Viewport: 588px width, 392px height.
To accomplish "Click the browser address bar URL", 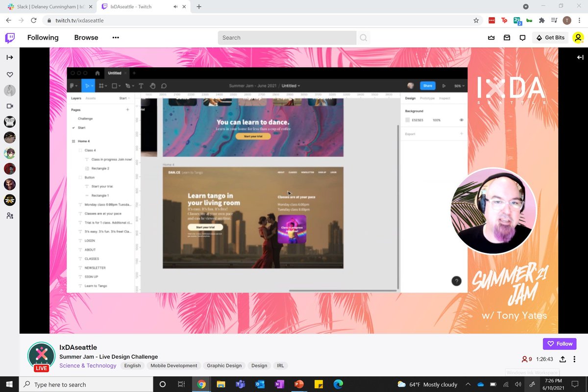I will pos(79,21).
